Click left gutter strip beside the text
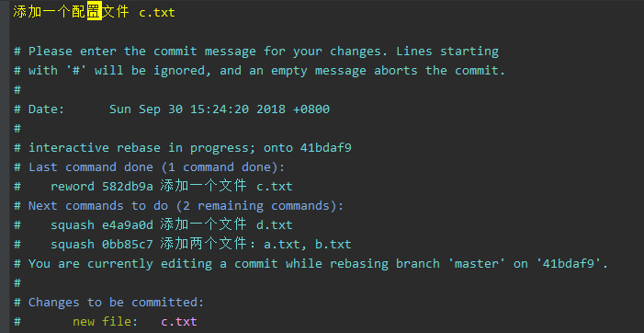This screenshot has height=333, width=644. (5, 166)
